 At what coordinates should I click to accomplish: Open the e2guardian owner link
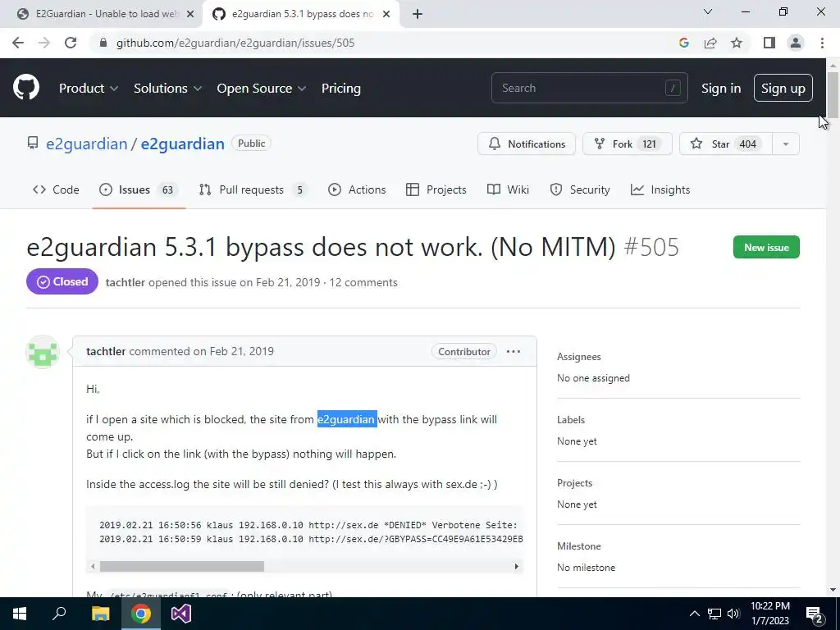87,144
